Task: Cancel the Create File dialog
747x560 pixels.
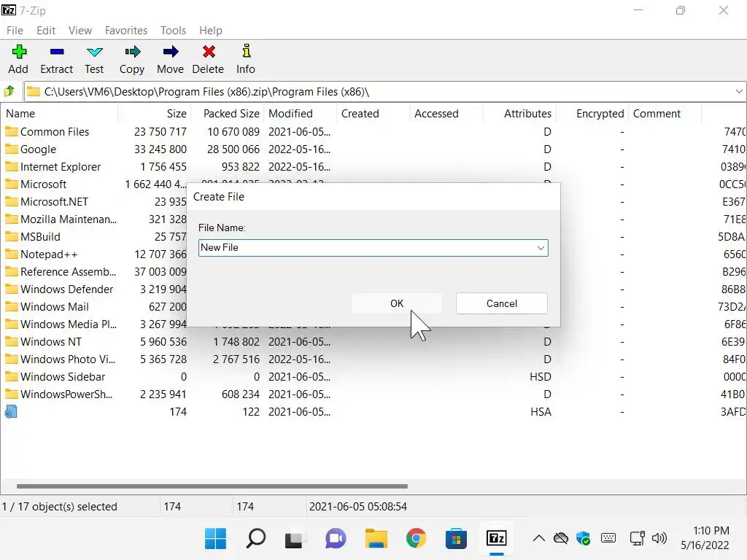Action: [502, 303]
